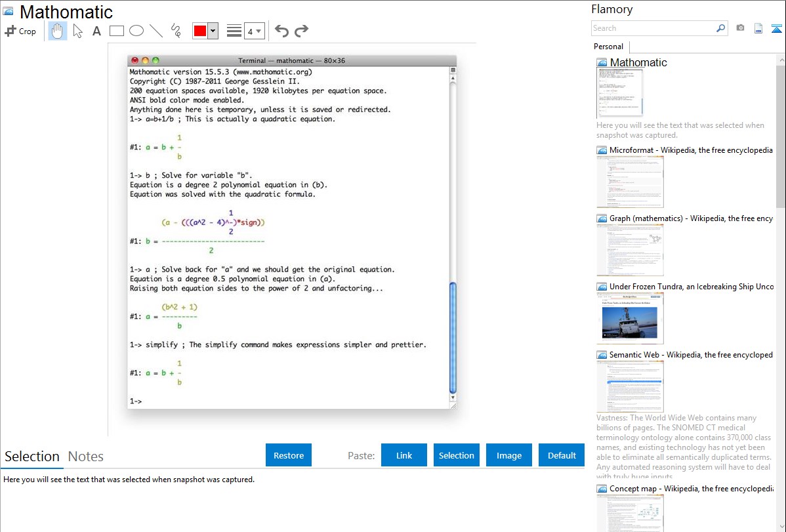786x532 pixels.
Task: Redo the last edit
Action: coord(301,31)
